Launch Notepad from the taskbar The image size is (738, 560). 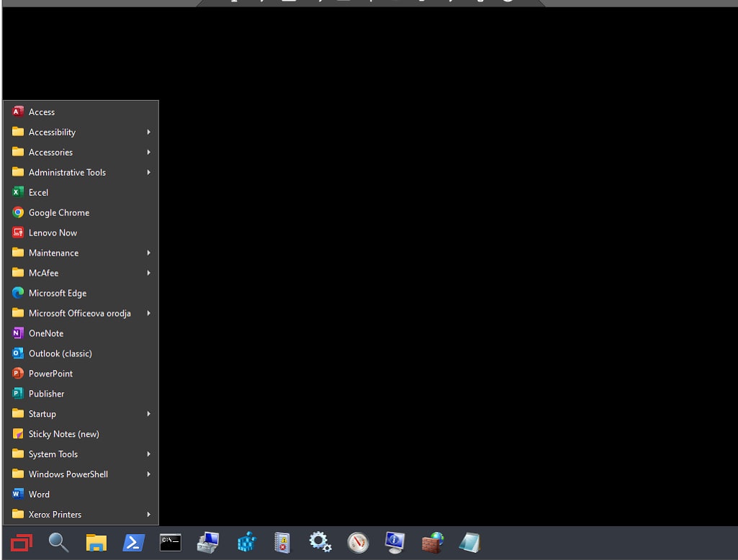click(469, 543)
